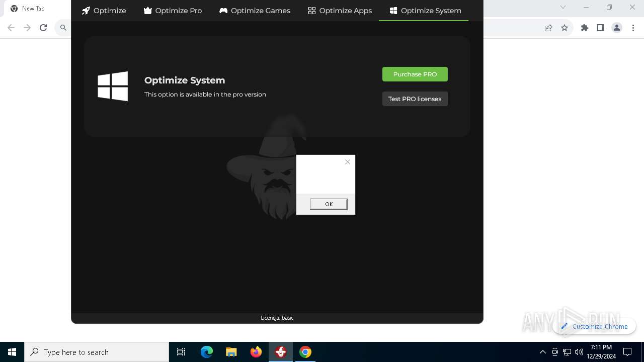Click the 'Optimize System' heading text

click(185, 80)
